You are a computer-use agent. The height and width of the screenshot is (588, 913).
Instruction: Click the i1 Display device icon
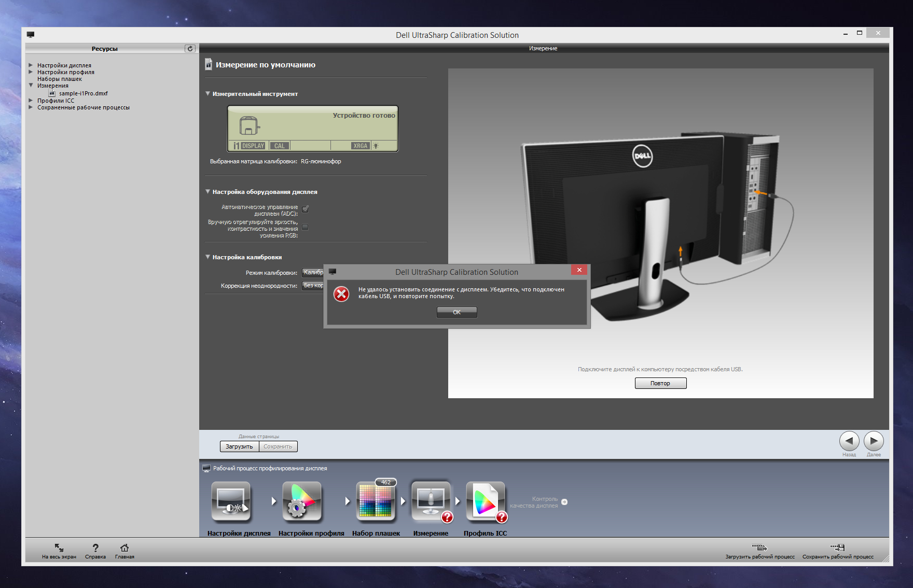click(x=249, y=125)
